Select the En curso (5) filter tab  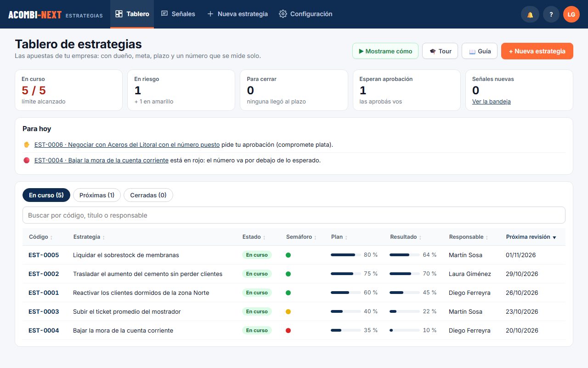click(x=46, y=195)
